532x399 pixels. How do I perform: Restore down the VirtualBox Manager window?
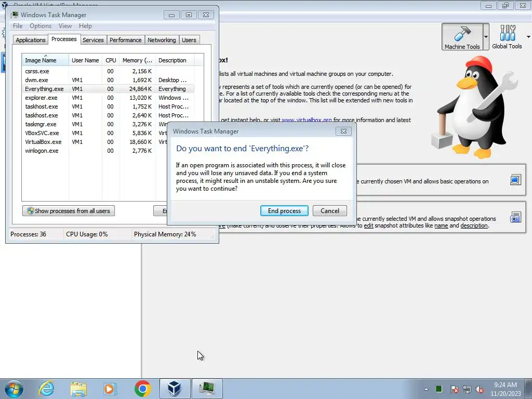[x=505, y=5]
